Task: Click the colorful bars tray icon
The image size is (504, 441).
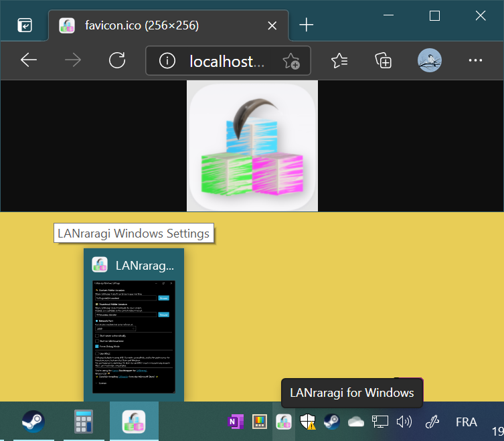Action: coord(260,422)
